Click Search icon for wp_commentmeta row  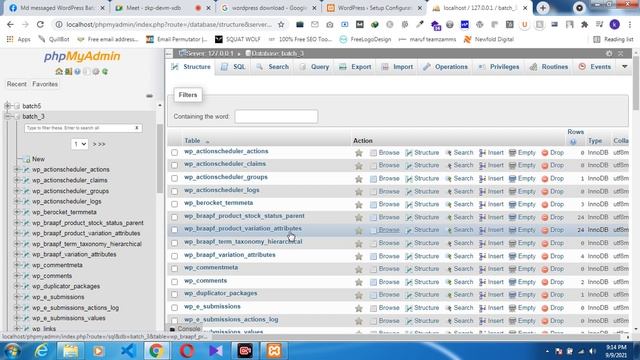449,269
